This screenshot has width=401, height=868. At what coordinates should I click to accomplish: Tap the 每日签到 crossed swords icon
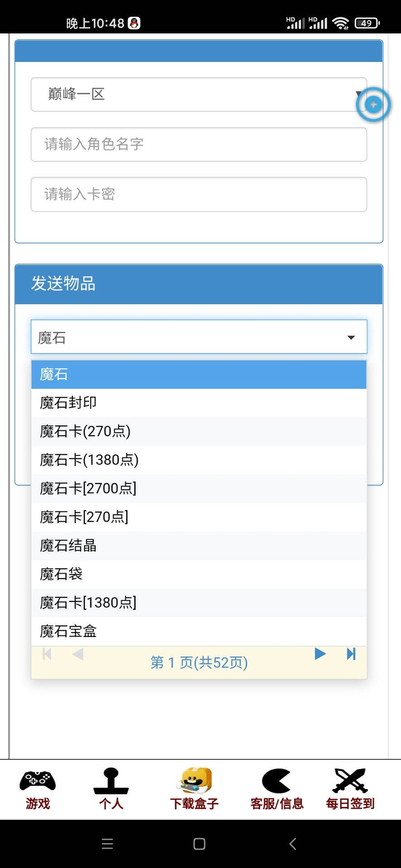pyautogui.click(x=350, y=781)
